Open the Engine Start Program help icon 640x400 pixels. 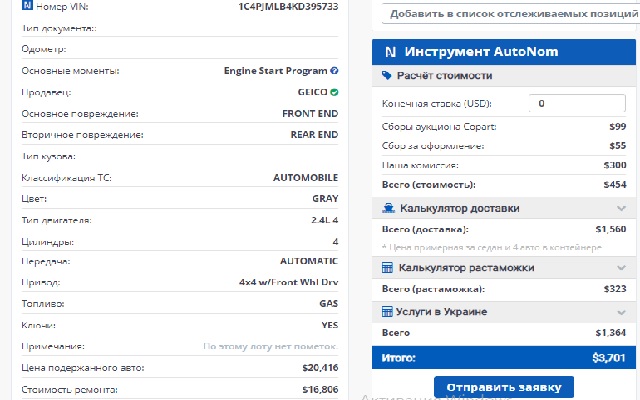[334, 71]
